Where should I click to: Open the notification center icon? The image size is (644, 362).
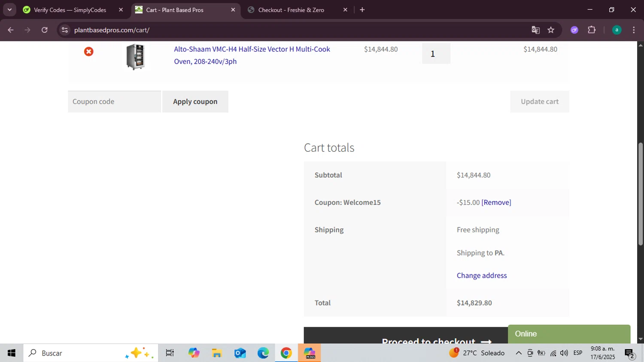[630, 353]
